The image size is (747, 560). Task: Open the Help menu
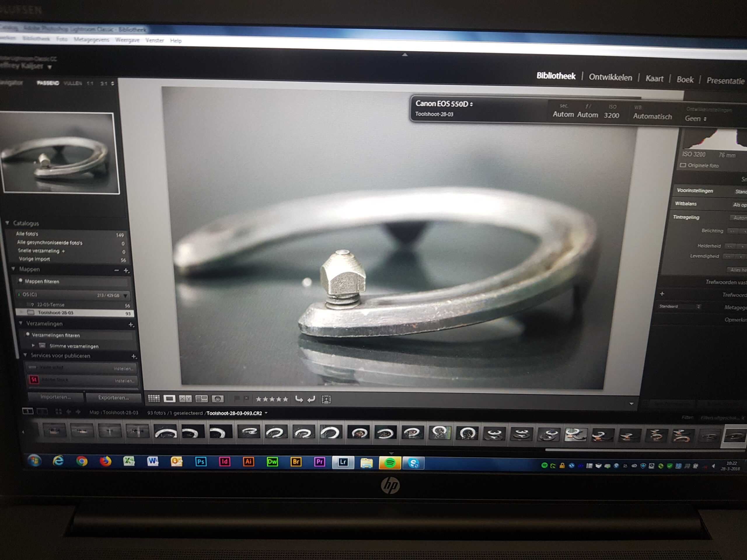click(x=176, y=41)
